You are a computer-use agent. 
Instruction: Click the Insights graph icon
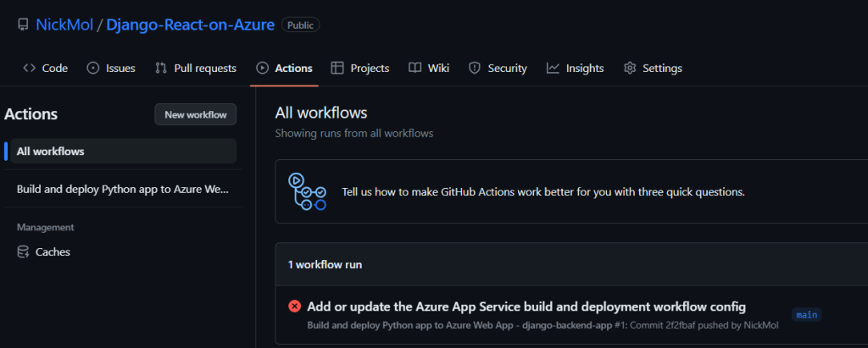[x=553, y=68]
